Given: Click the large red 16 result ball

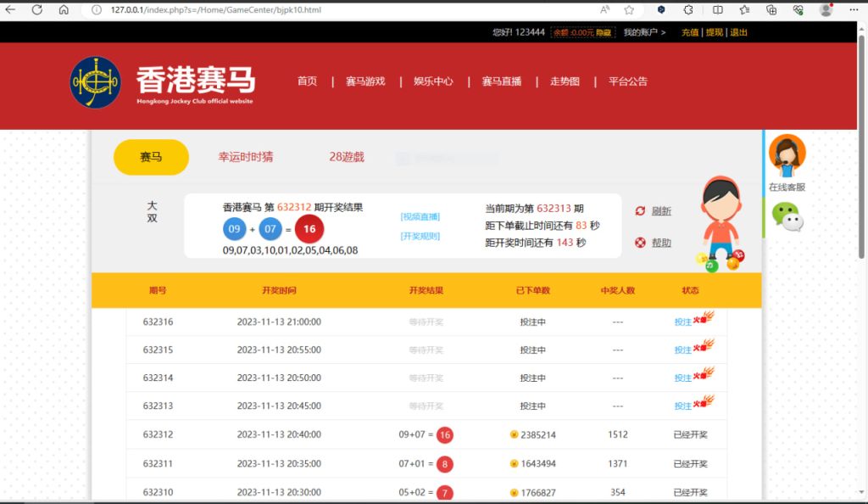Looking at the screenshot, I should (309, 229).
